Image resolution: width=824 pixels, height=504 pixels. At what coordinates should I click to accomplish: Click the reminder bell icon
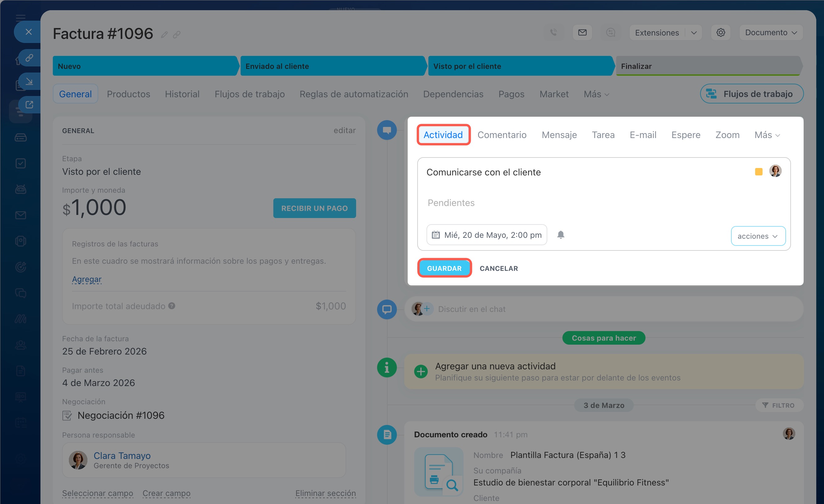(x=561, y=235)
